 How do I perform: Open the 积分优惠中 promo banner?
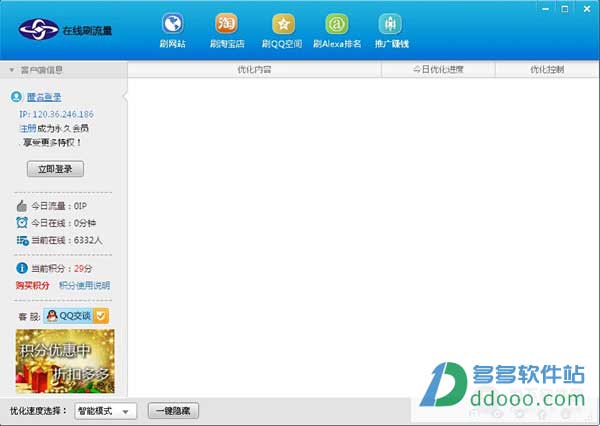pos(65,361)
